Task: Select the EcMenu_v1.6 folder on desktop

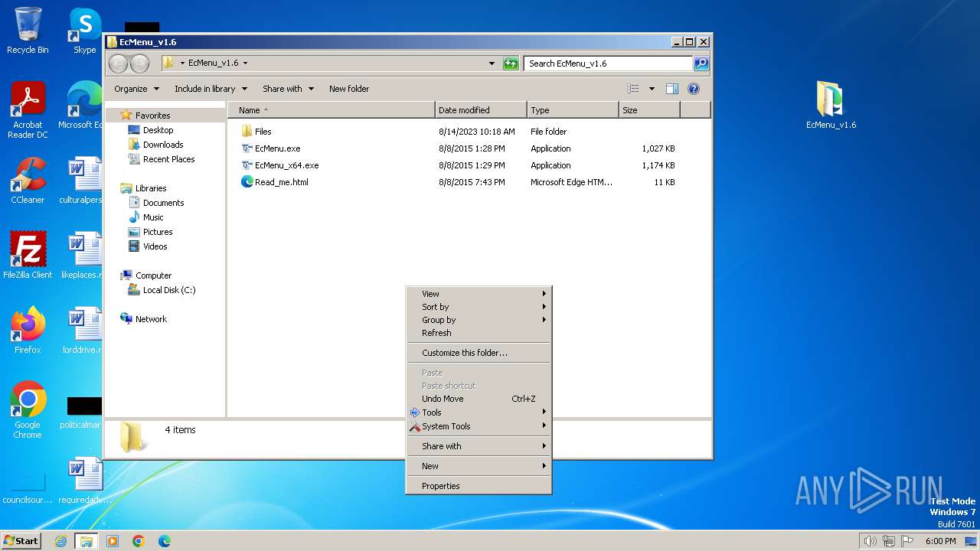Action: (x=831, y=105)
